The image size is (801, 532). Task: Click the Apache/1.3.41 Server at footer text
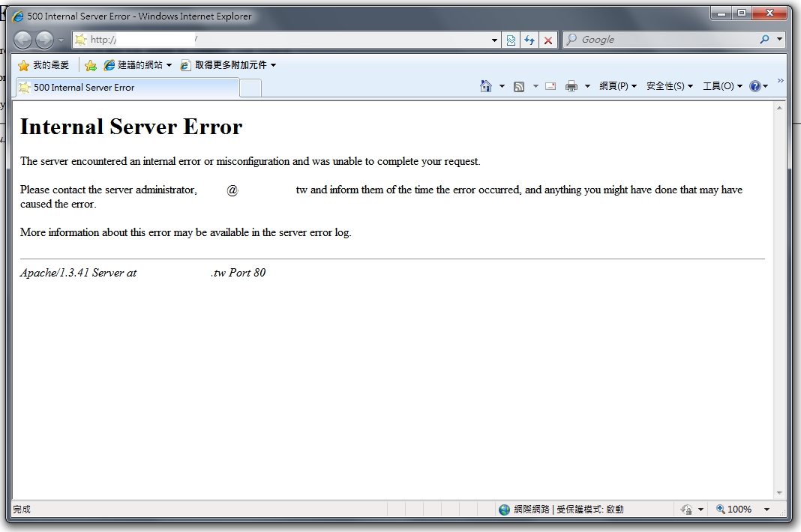point(78,273)
